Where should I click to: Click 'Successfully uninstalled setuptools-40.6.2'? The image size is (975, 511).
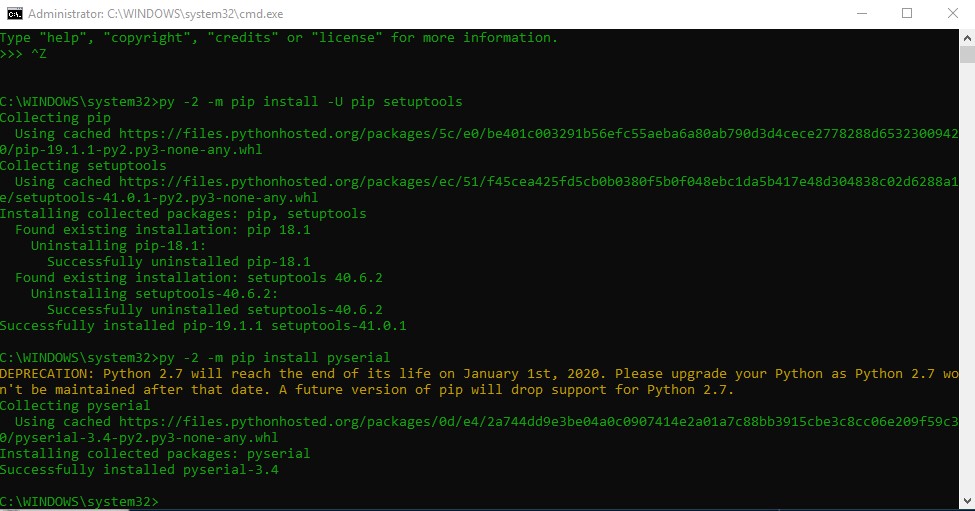(215, 310)
